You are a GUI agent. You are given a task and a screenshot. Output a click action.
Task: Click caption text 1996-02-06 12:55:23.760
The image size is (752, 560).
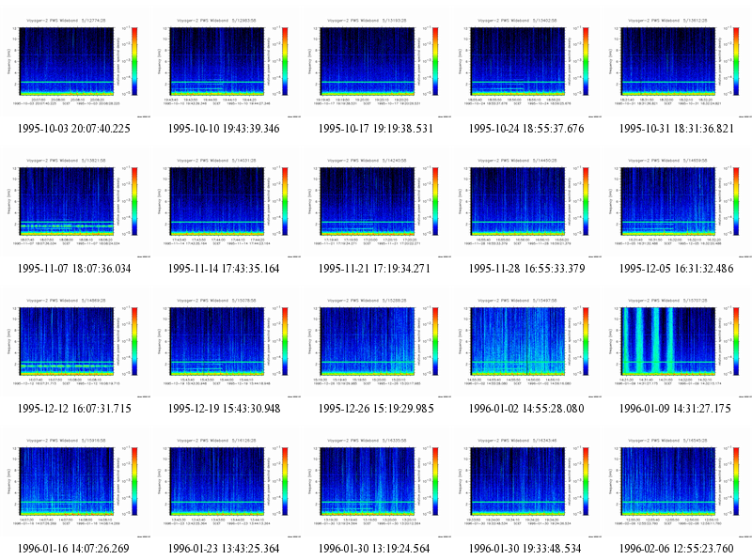click(677, 549)
